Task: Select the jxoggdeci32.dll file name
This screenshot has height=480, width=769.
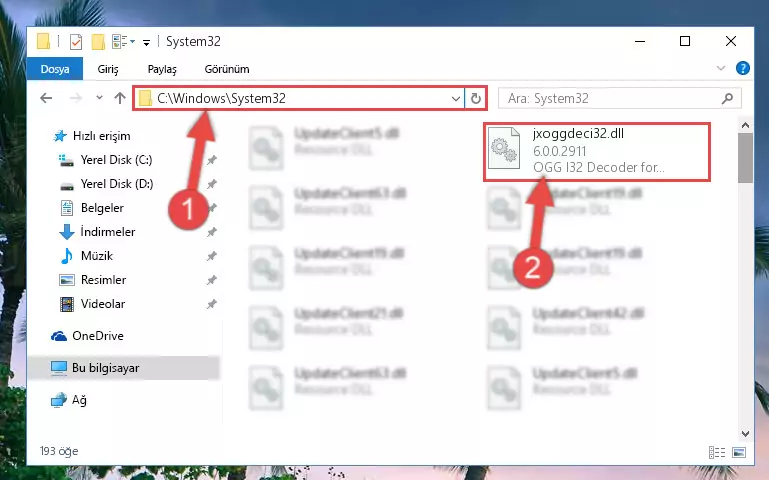Action: click(578, 133)
